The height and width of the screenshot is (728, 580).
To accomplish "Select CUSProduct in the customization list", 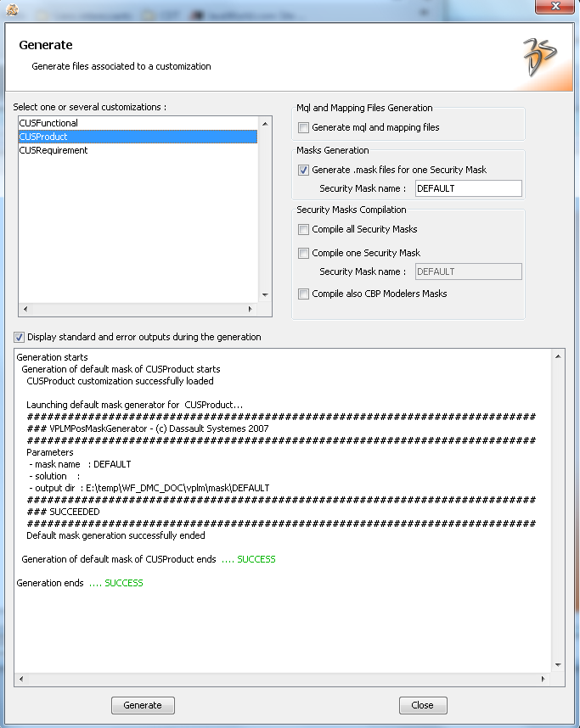I will pyautogui.click(x=138, y=137).
